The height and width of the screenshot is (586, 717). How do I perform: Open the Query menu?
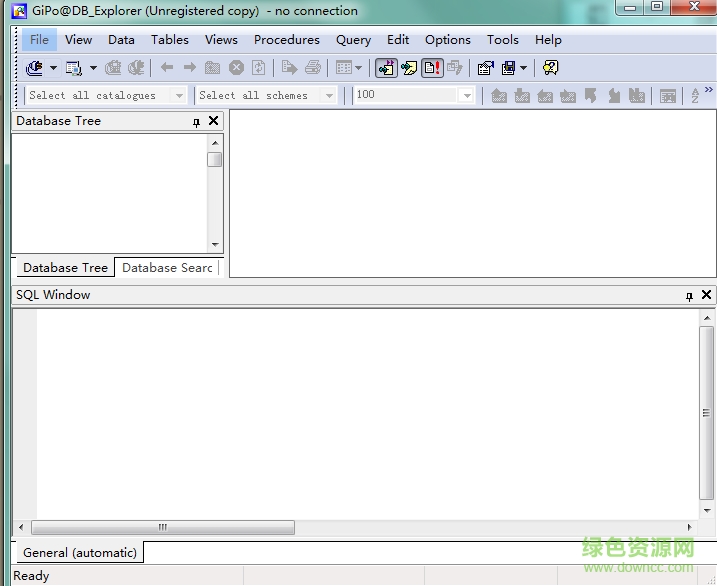tap(353, 40)
